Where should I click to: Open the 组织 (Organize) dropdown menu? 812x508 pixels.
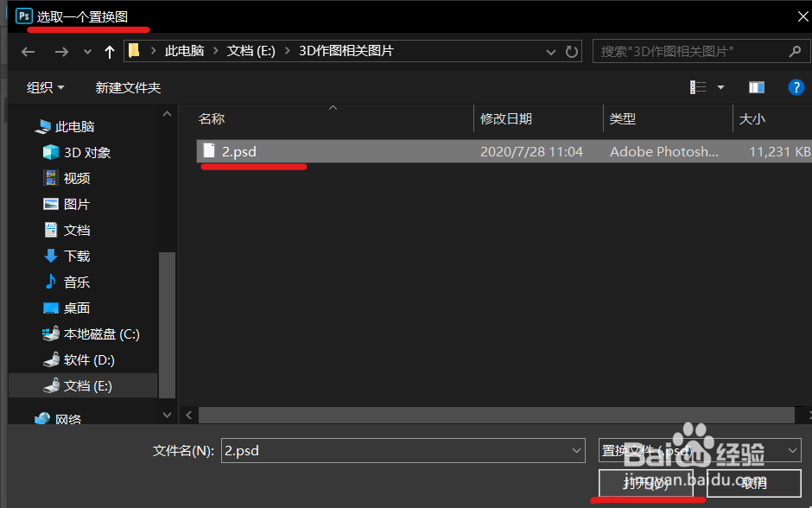(x=44, y=86)
